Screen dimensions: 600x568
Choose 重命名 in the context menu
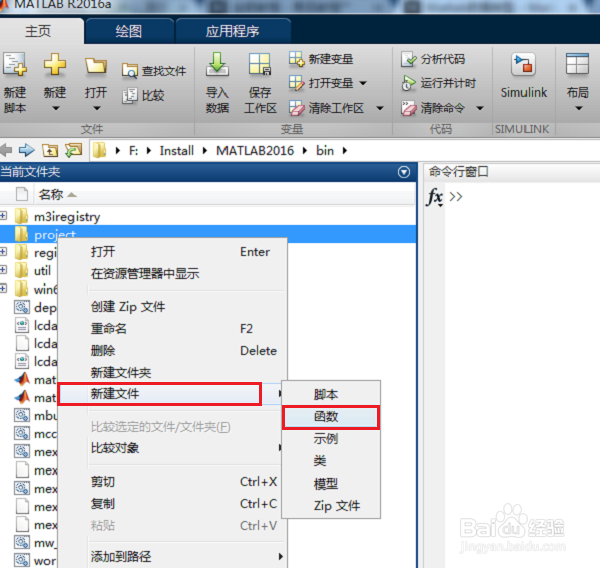(171, 328)
